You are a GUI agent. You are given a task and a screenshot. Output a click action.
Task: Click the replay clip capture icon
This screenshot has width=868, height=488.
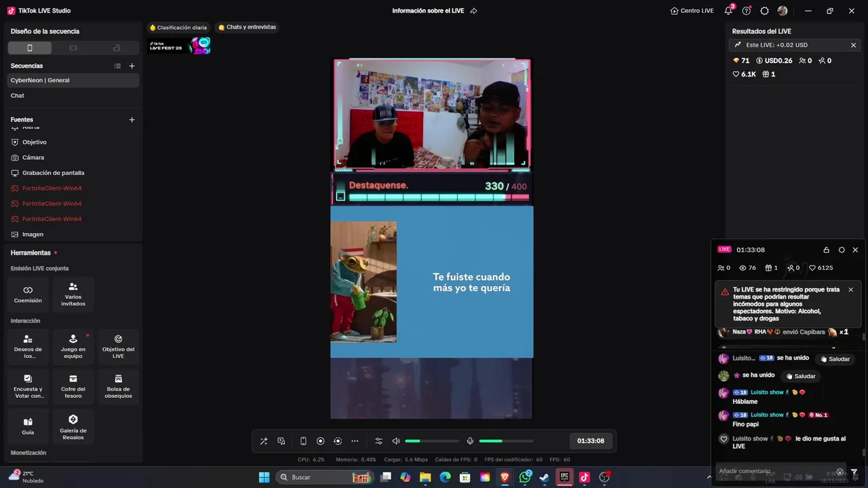(x=338, y=441)
